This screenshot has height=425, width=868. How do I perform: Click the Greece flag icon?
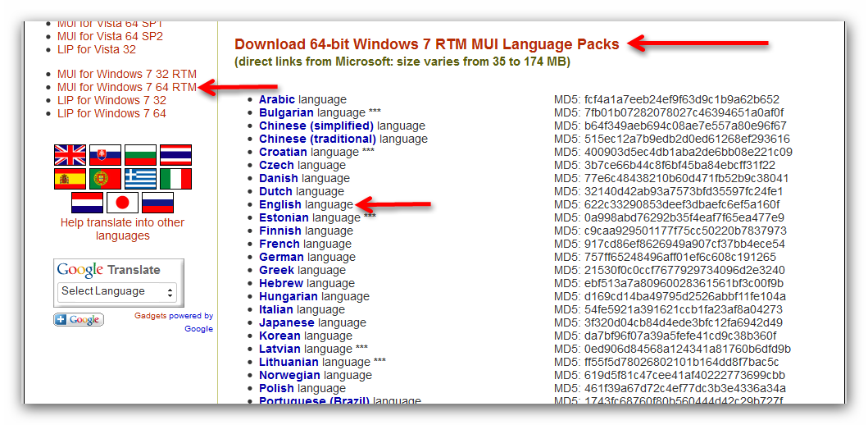(x=141, y=179)
